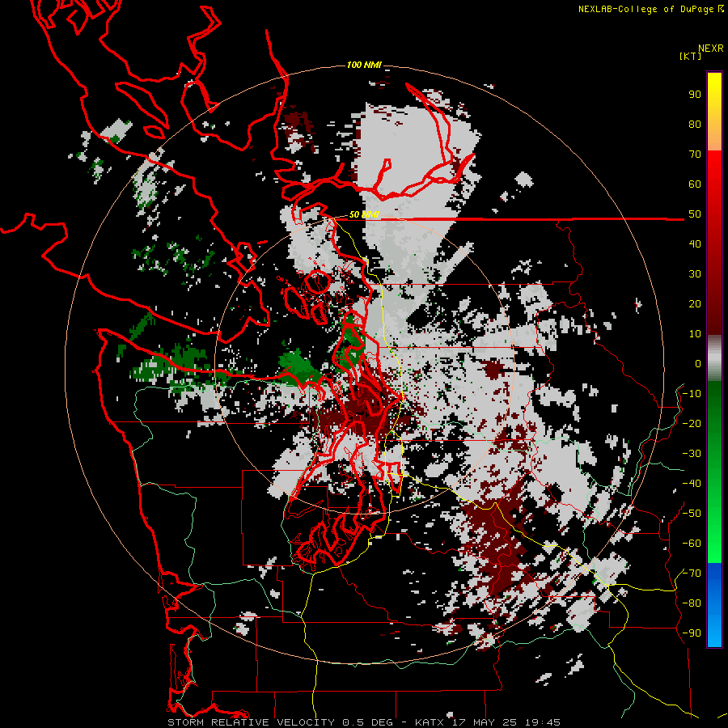Screen dimensions: 728x728
Task: Click the positive 30 knot scale value
Action: click(695, 274)
